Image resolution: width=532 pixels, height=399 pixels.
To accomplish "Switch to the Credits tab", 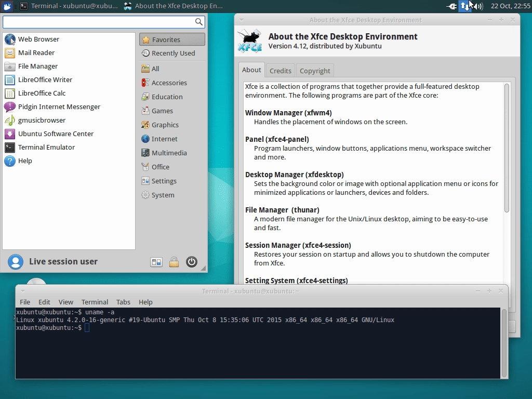I will 280,71.
